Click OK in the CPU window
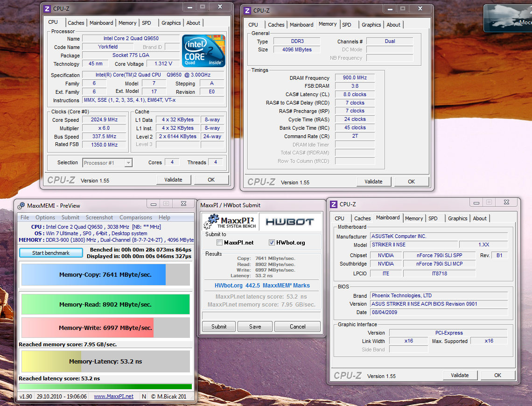The height and width of the screenshot is (406, 532). 211,180
